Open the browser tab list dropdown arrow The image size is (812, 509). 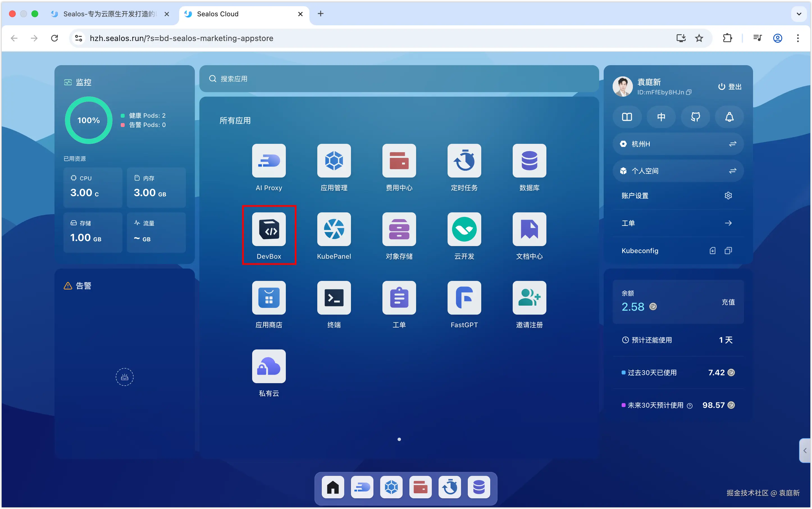[799, 14]
